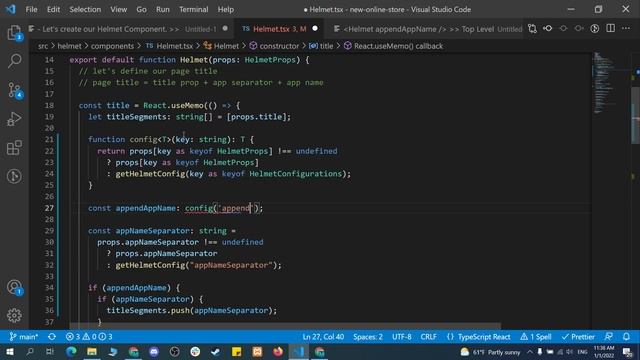Open the View menu
The width and height of the screenshot is (640, 360).
118,9
